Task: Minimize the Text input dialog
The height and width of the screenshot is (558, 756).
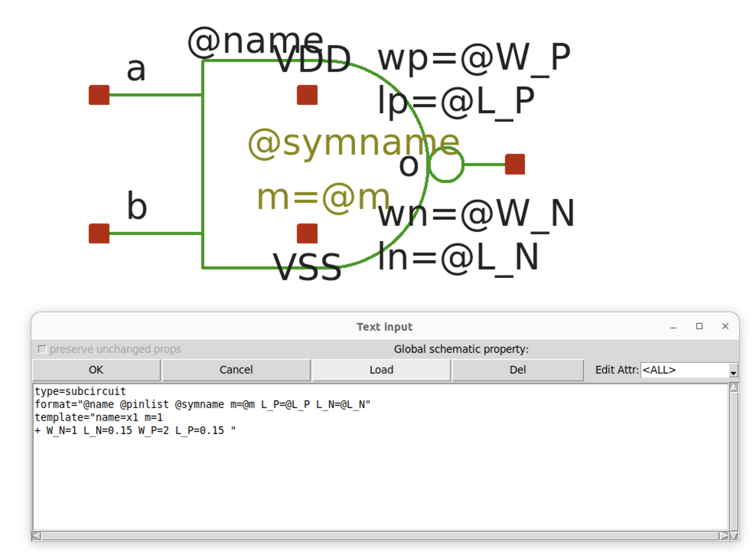Action: [673, 327]
